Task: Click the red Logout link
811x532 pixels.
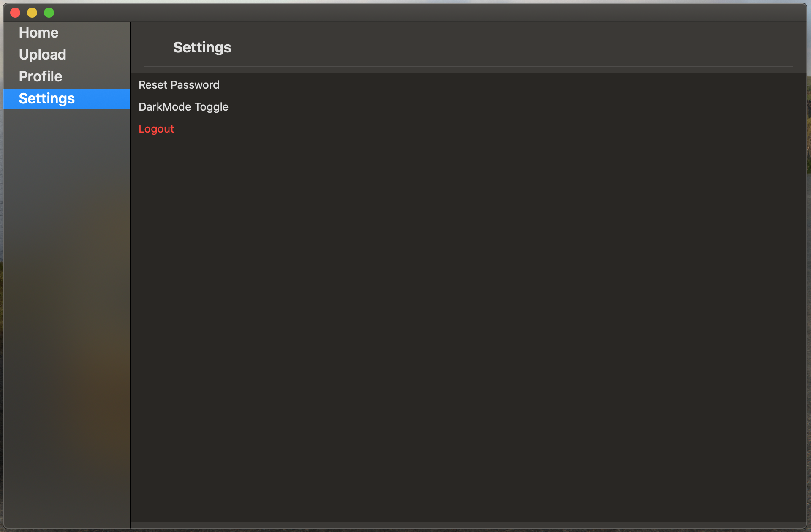Action: pyautogui.click(x=156, y=129)
